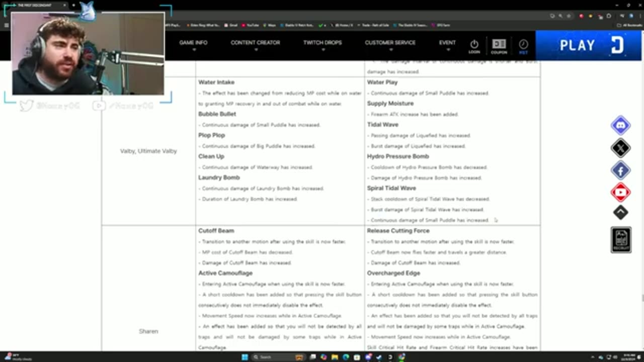This screenshot has height=362, width=644.
Task: Click 'MP cost of Cutoff Beam has decreased' line
Action: click(x=245, y=252)
